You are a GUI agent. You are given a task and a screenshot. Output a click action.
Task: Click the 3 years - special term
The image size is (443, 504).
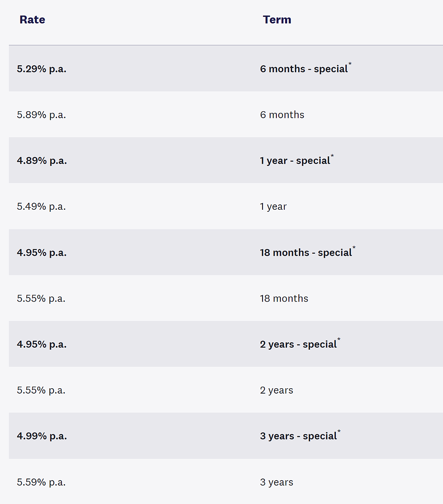(299, 436)
